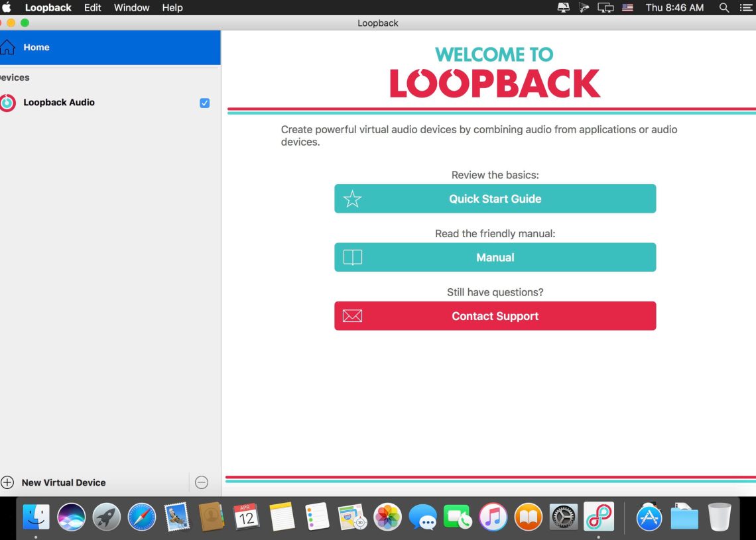The image size is (756, 540).
Task: Click the envelope icon on Contact Support
Action: point(352,315)
